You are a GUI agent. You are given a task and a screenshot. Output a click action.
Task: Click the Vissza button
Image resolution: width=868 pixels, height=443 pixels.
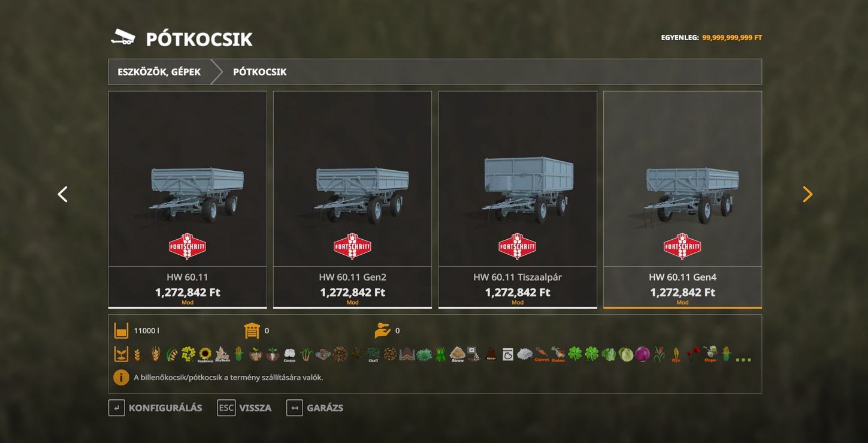pyautogui.click(x=244, y=408)
